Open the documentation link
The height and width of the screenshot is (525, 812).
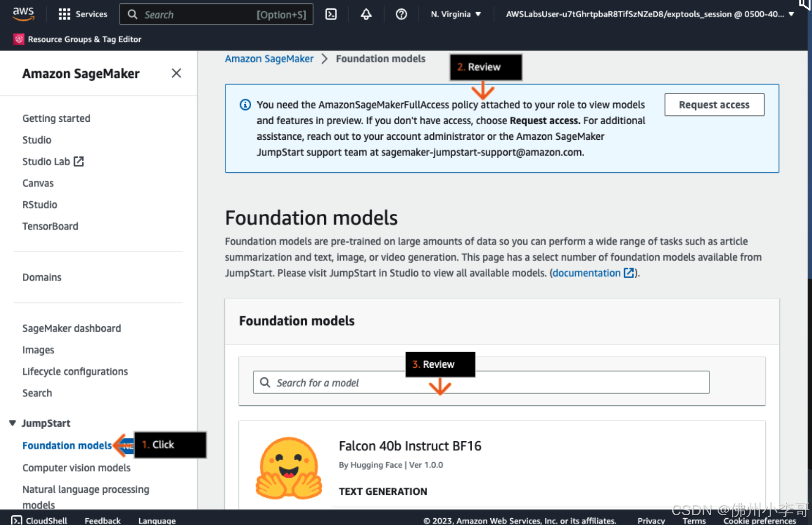pyautogui.click(x=586, y=273)
